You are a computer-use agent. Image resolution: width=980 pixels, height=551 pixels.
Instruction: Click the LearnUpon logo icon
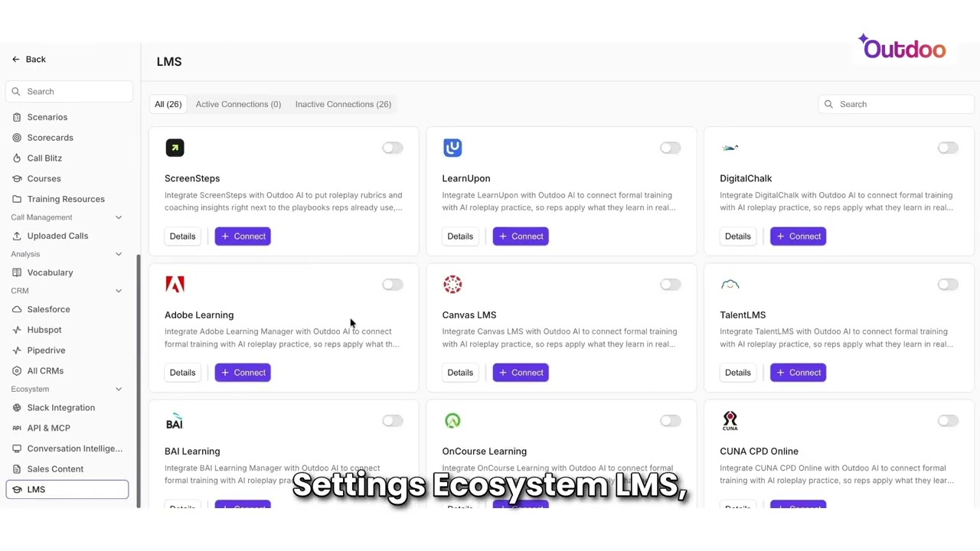pos(452,148)
